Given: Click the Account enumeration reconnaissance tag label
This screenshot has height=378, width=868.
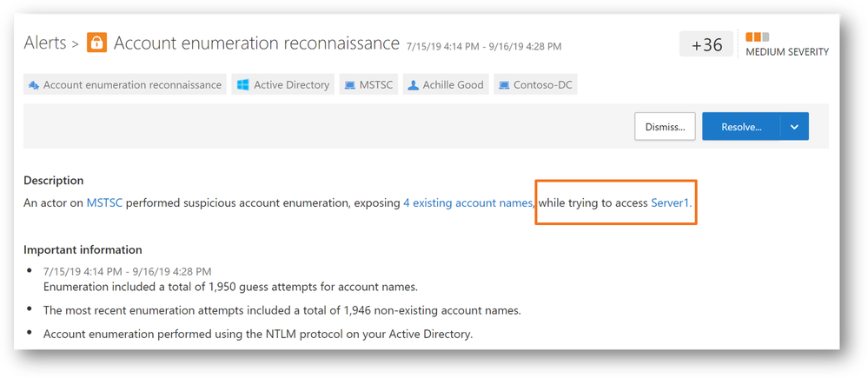Looking at the screenshot, I should click(132, 85).
